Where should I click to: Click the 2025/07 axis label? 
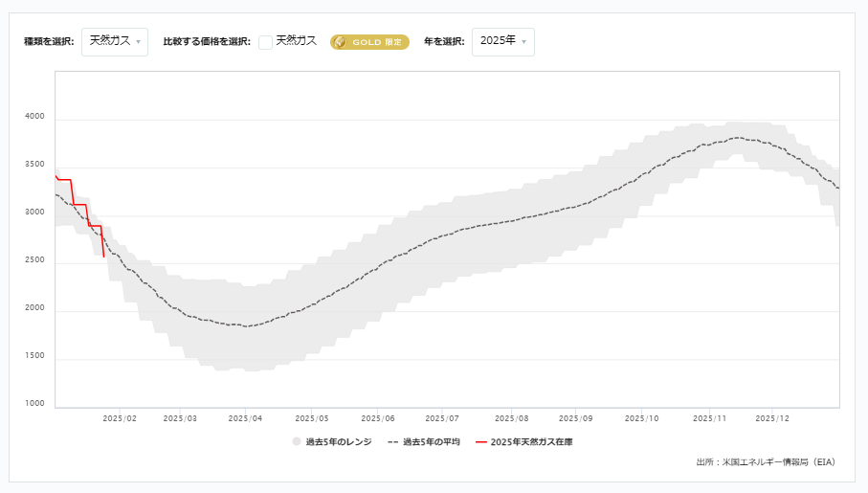click(442, 418)
